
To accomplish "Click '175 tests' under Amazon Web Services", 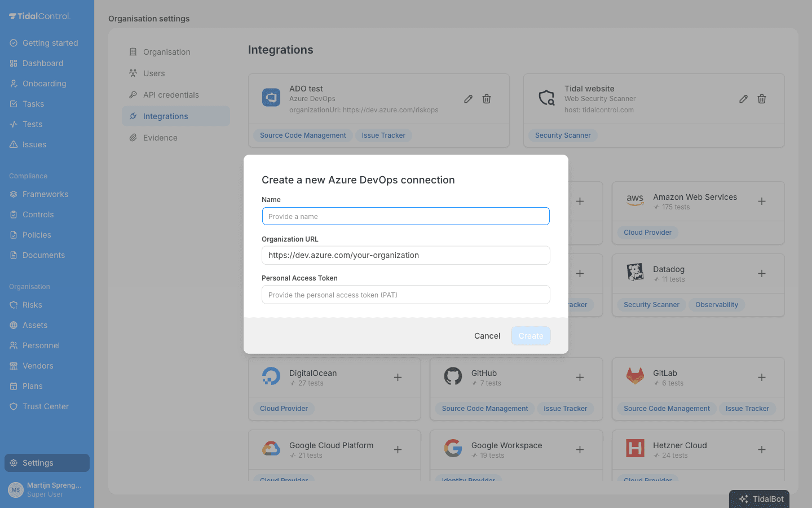I will [676, 207].
